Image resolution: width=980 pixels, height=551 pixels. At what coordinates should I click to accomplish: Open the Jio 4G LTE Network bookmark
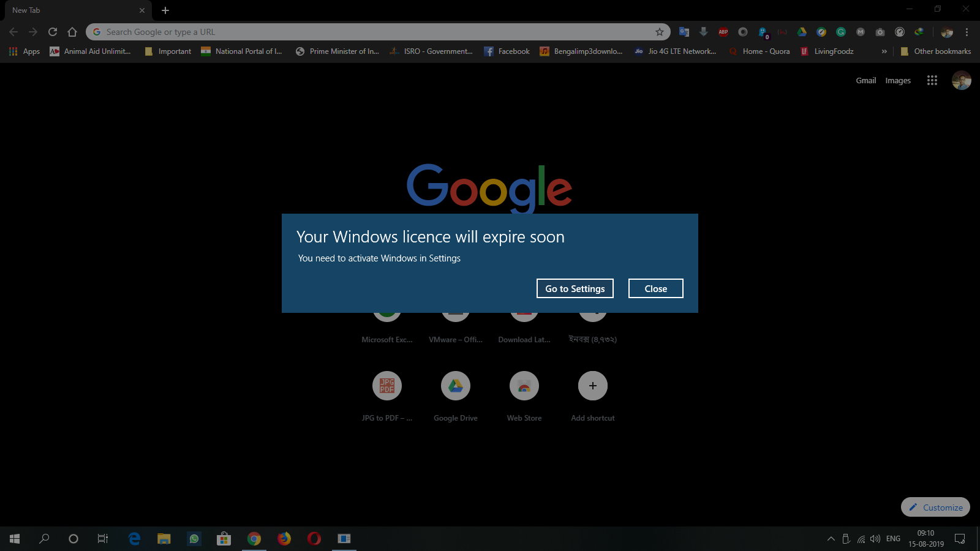[x=676, y=51]
